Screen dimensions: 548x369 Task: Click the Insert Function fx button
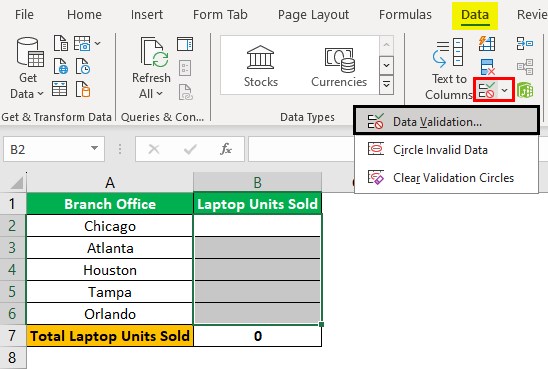pyautogui.click(x=226, y=150)
